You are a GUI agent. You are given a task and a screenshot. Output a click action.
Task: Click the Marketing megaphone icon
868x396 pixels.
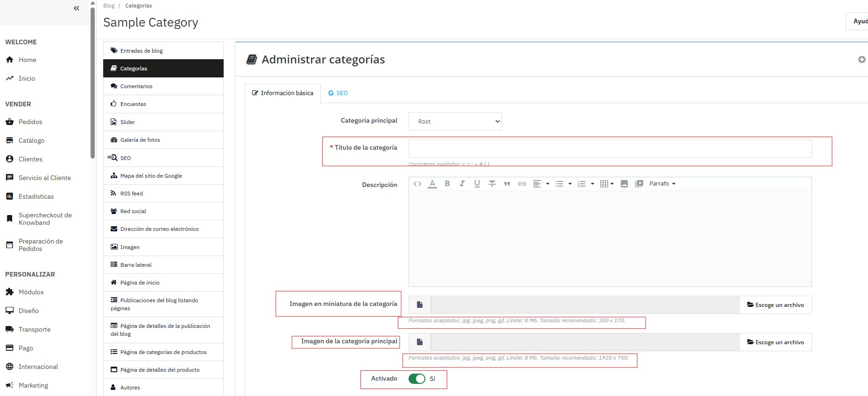coord(9,385)
